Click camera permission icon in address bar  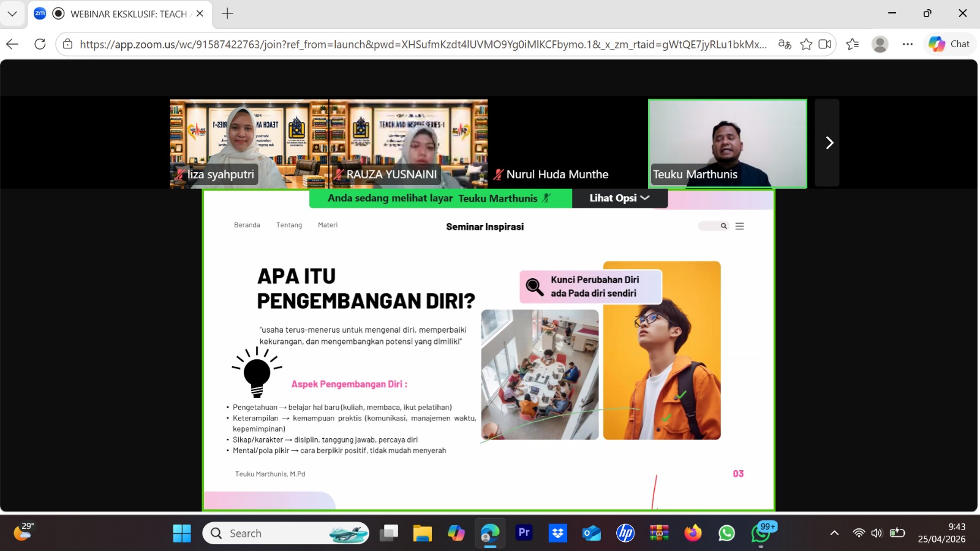pyautogui.click(x=824, y=44)
